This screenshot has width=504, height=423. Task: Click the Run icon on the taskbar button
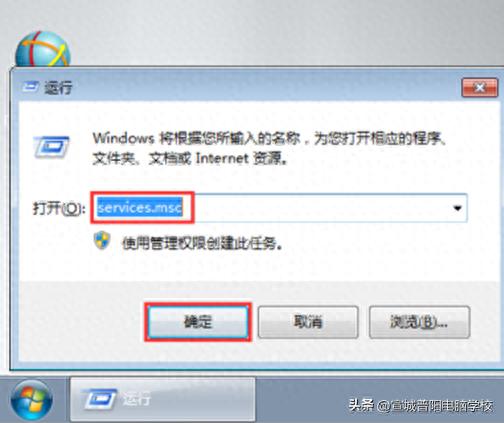click(99, 399)
